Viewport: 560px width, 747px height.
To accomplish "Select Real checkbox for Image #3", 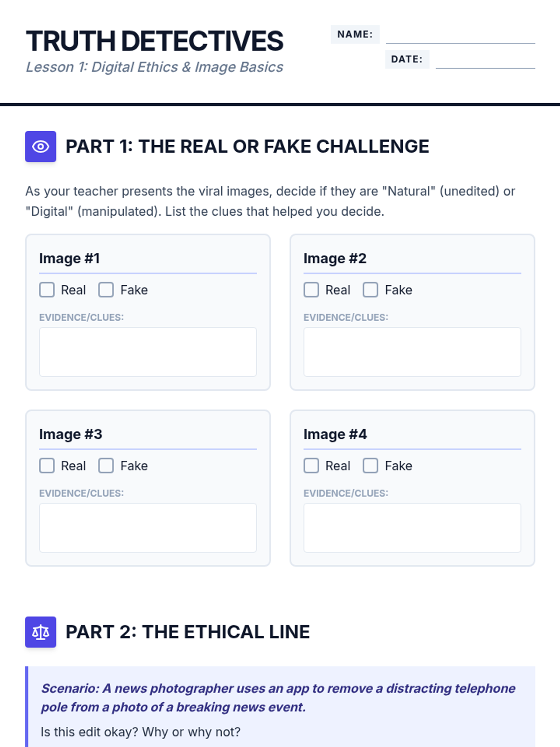I will point(47,465).
